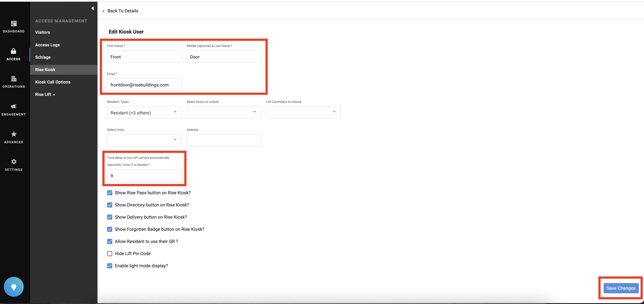The width and height of the screenshot is (644, 304).
Task: Collapse sidebar using the triangle arrow
Action: pos(93,9)
